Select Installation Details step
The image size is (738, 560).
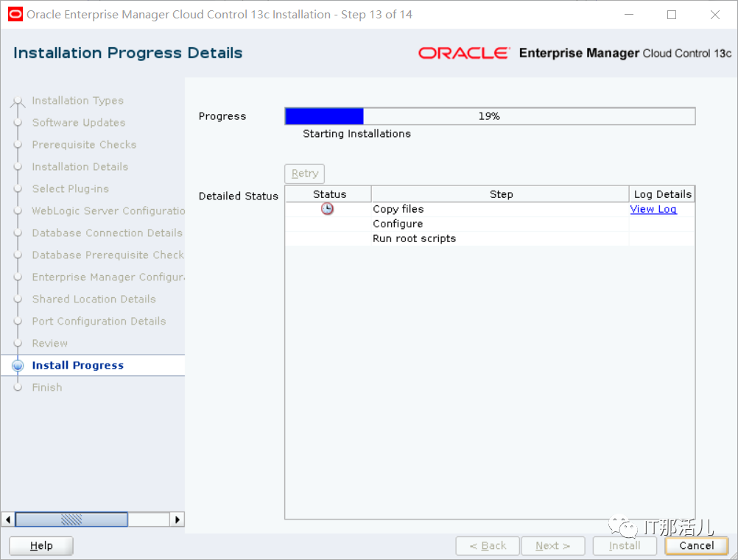[80, 167]
